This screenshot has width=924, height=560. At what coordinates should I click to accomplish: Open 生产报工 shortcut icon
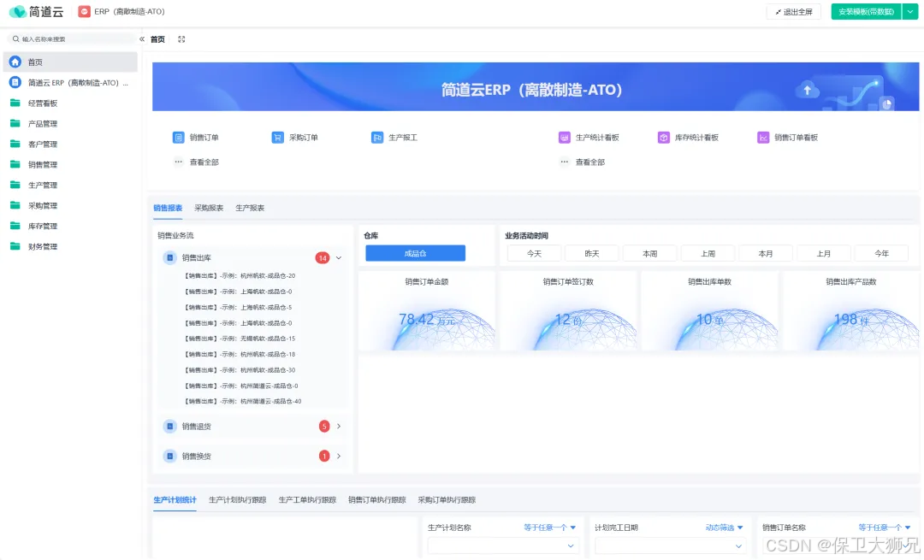click(x=377, y=137)
